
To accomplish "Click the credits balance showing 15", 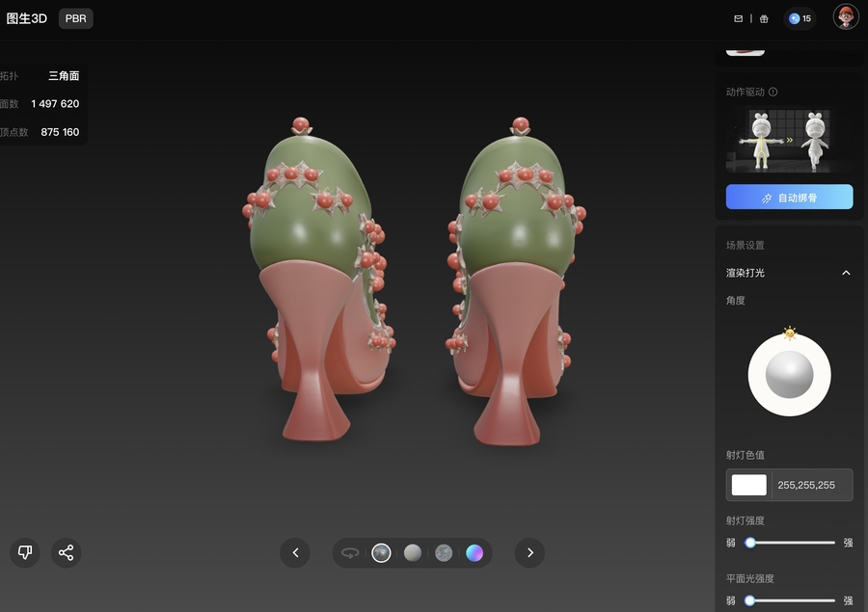I will click(800, 18).
